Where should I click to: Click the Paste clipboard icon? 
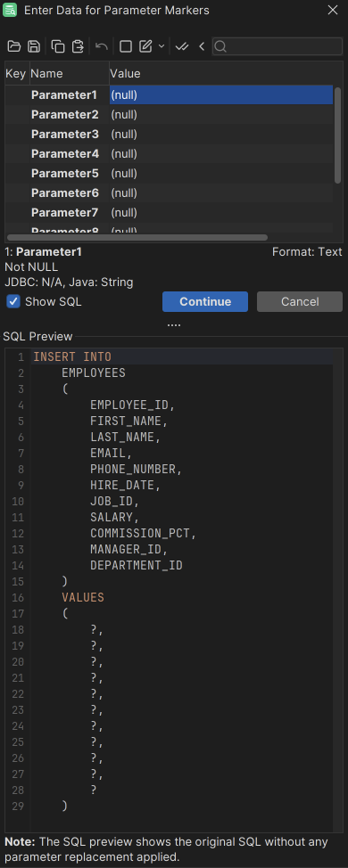[79, 46]
